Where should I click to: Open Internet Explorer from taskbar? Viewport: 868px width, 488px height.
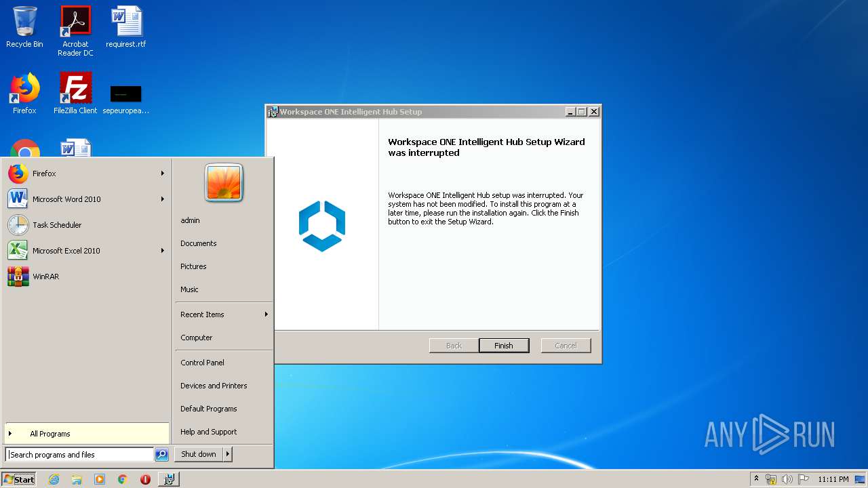(54, 479)
